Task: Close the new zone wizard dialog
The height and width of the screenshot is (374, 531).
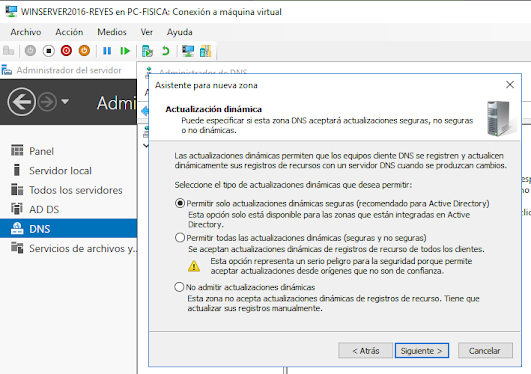Action: click(x=510, y=85)
